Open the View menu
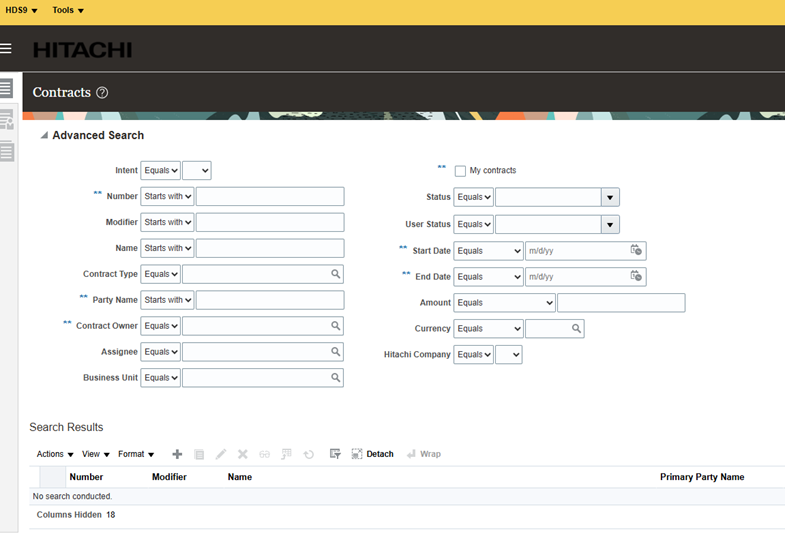This screenshot has height=551, width=785. [96, 454]
